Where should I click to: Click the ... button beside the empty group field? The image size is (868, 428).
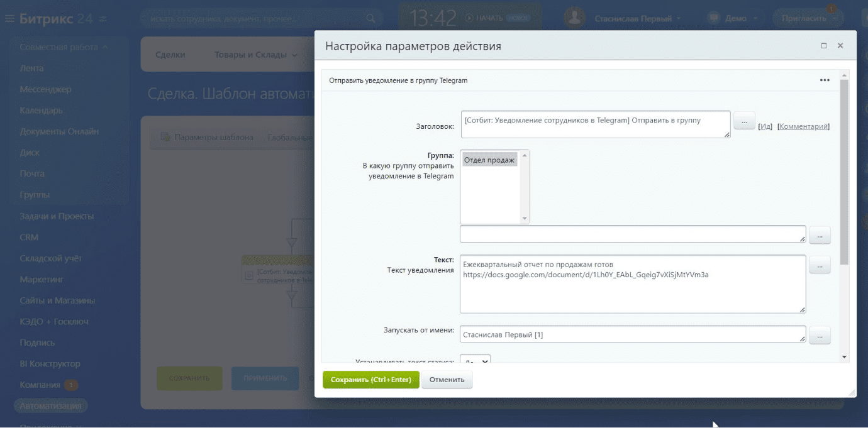820,236
